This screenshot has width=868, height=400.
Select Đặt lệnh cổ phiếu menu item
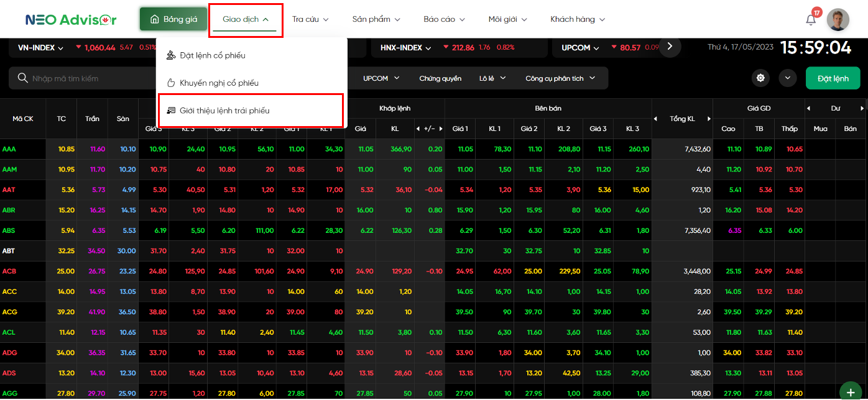coord(212,55)
